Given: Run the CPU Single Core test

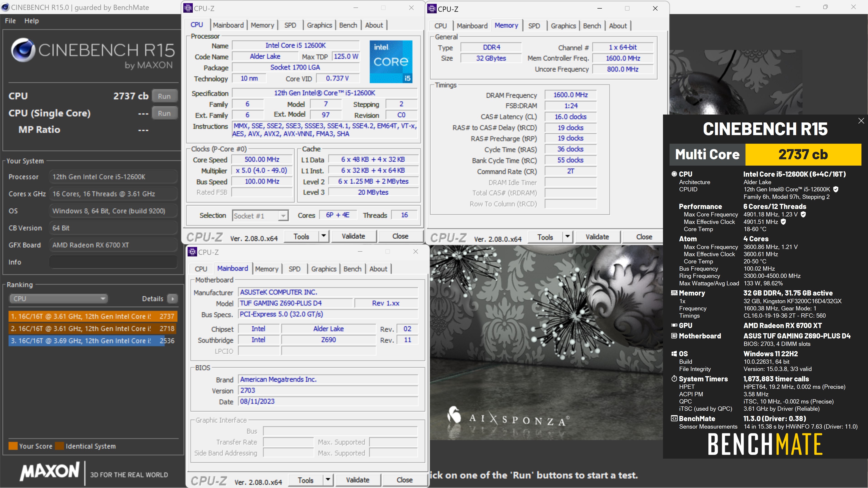Looking at the screenshot, I should [x=164, y=113].
